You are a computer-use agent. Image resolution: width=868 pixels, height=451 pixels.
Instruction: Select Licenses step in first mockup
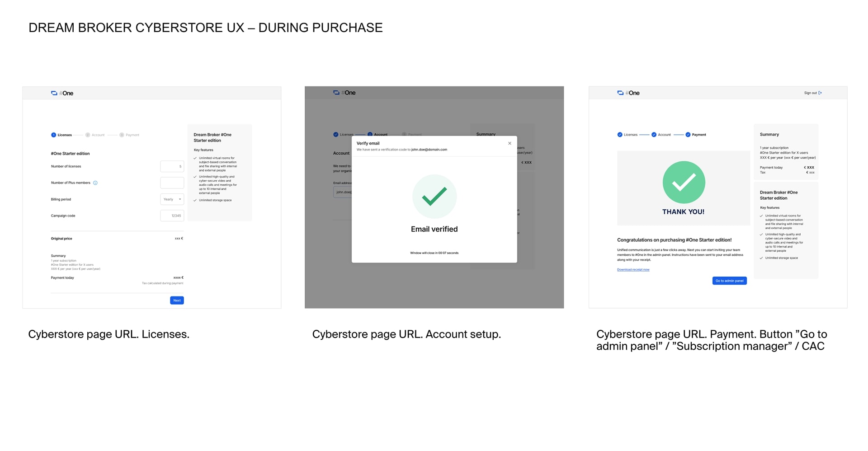click(x=61, y=135)
